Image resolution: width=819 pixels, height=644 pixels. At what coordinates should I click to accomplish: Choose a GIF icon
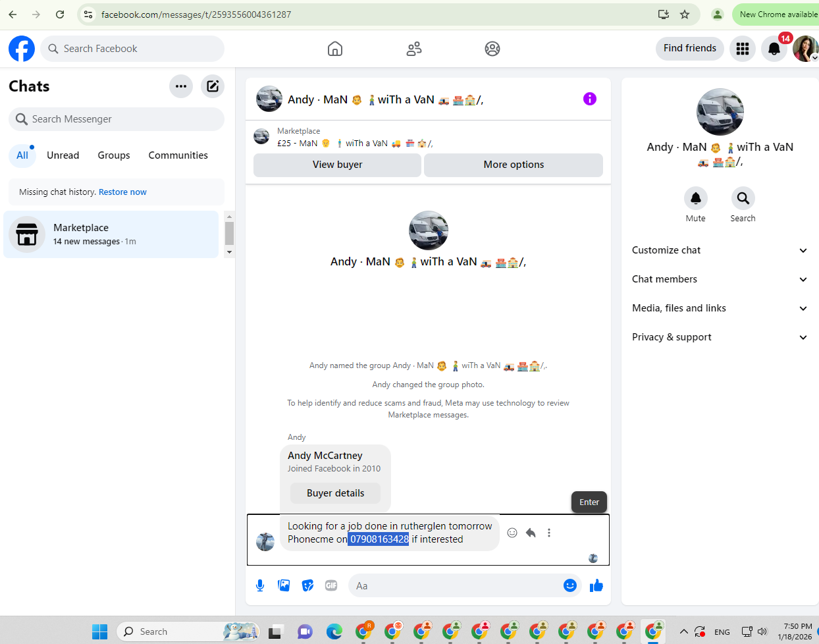pos(331,585)
